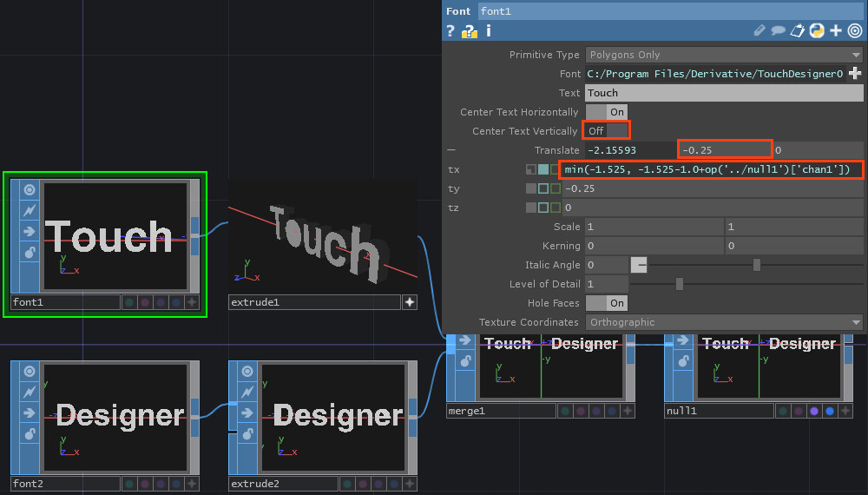Image resolution: width=868 pixels, height=495 pixels.
Task: Click the Italic Angle slider handle
Action: pyautogui.click(x=757, y=265)
